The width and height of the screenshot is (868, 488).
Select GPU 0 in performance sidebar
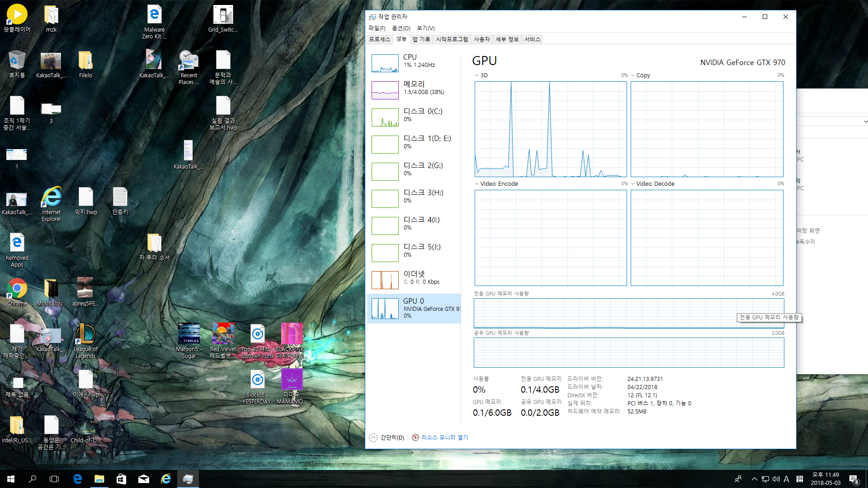pos(414,308)
